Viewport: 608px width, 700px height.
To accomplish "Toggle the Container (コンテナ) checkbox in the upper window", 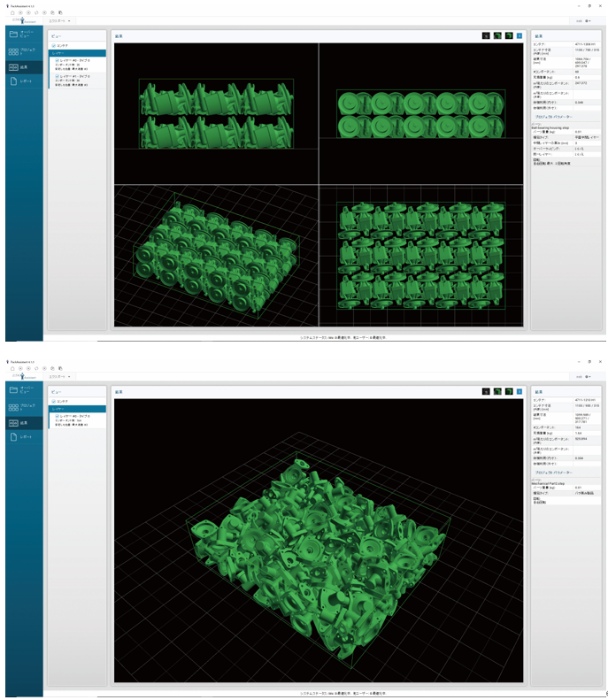I will click(x=54, y=45).
